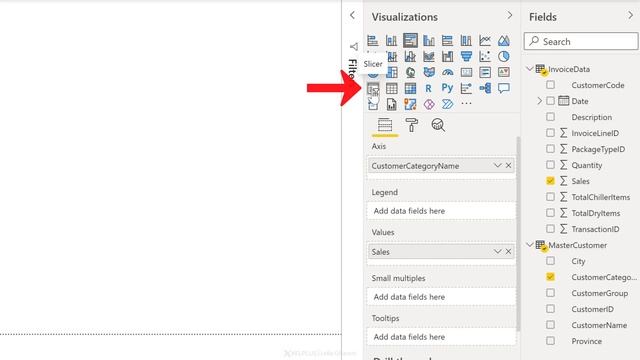Select the Python visual
The image size is (640, 360).
point(447,88)
